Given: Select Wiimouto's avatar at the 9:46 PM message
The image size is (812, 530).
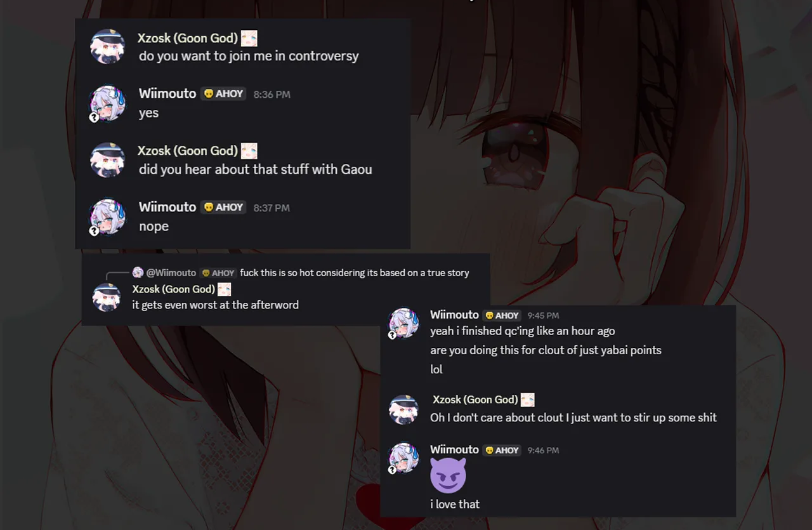Looking at the screenshot, I should point(403,458).
